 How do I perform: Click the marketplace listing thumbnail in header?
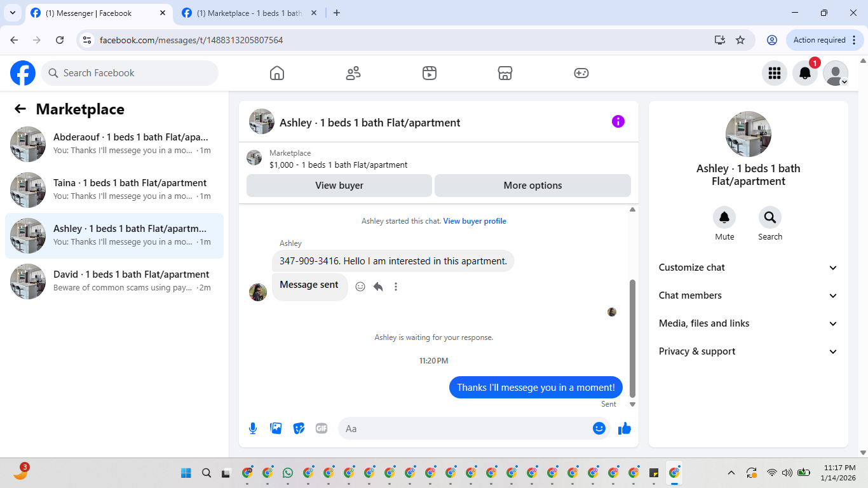(254, 158)
